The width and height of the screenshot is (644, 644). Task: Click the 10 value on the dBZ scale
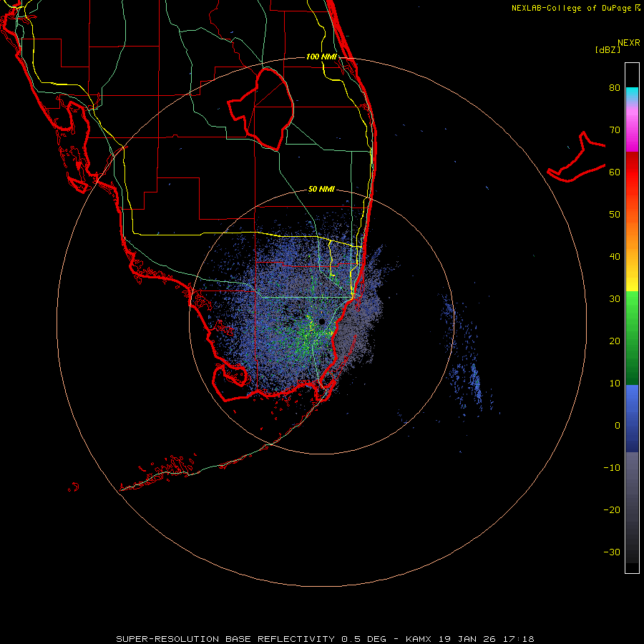point(615,384)
